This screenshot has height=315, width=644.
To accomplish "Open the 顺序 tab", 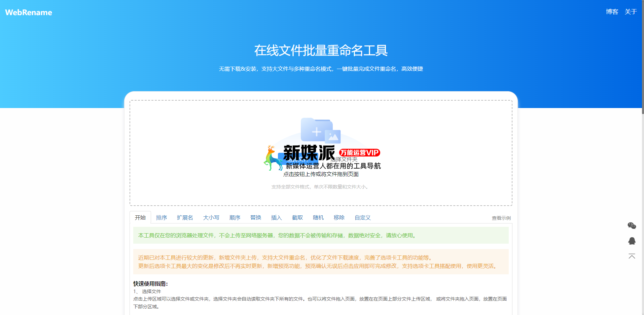I will 235,217.
